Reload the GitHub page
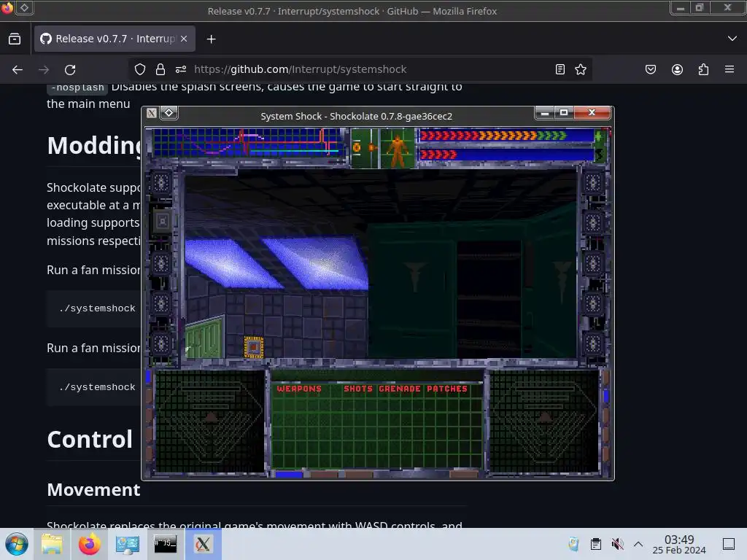This screenshot has height=560, width=747. pyautogui.click(x=70, y=69)
